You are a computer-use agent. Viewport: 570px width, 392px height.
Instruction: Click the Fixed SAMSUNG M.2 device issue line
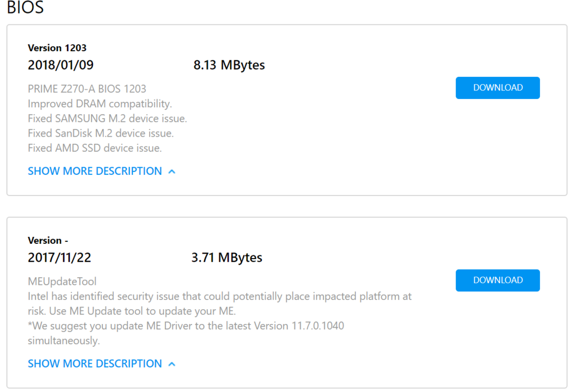(107, 119)
